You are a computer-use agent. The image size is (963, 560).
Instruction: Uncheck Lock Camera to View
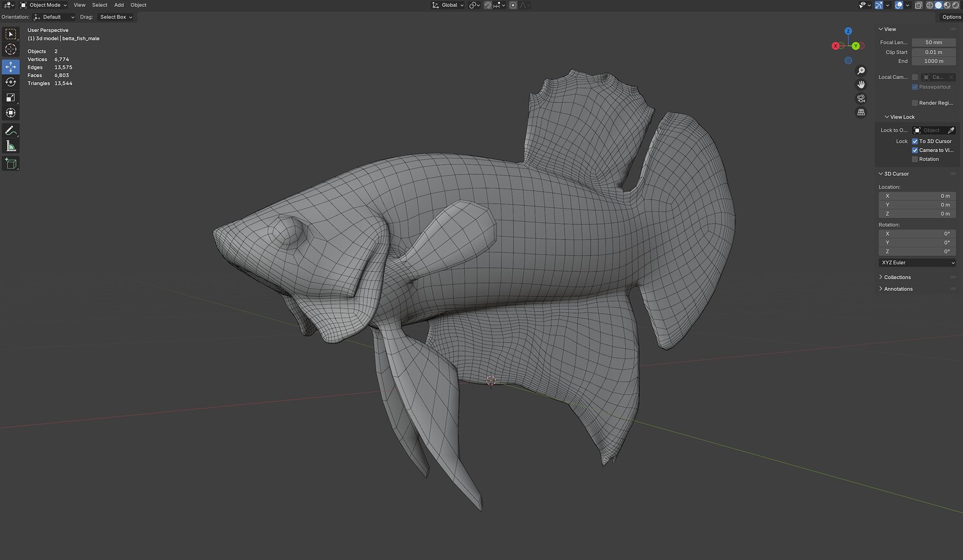pos(915,150)
